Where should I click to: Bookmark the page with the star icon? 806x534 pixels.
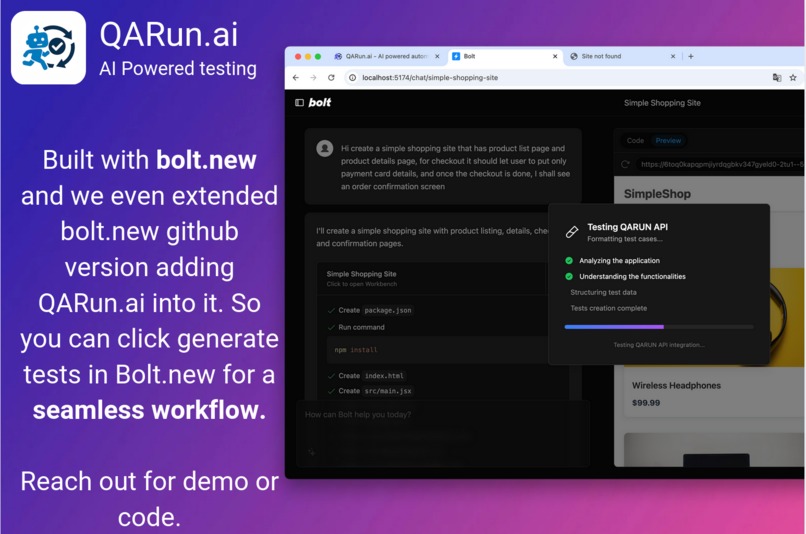coord(793,78)
